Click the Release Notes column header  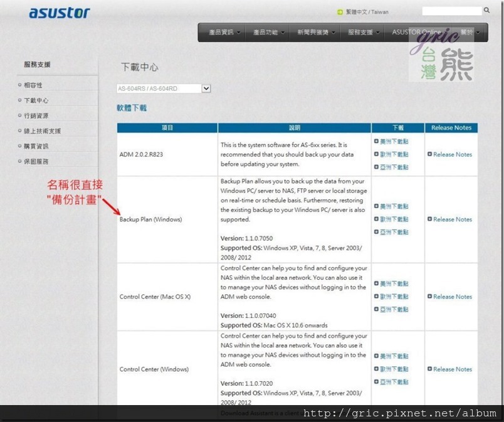451,127
